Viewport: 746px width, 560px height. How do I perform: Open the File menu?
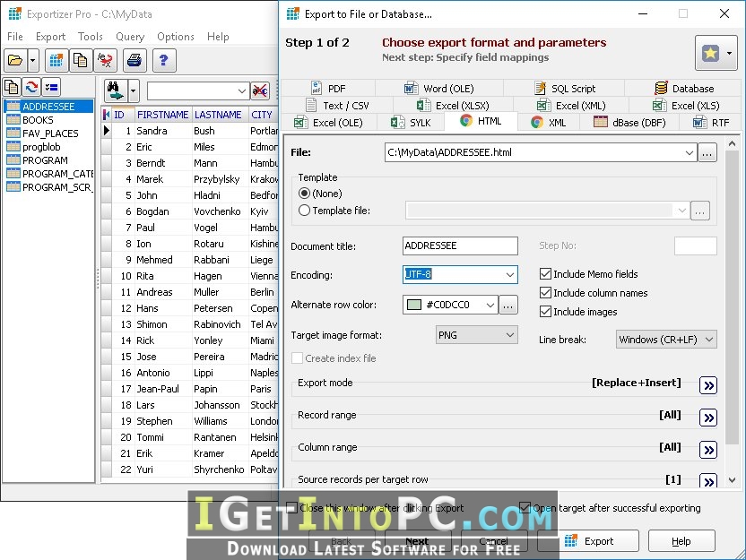[15, 37]
